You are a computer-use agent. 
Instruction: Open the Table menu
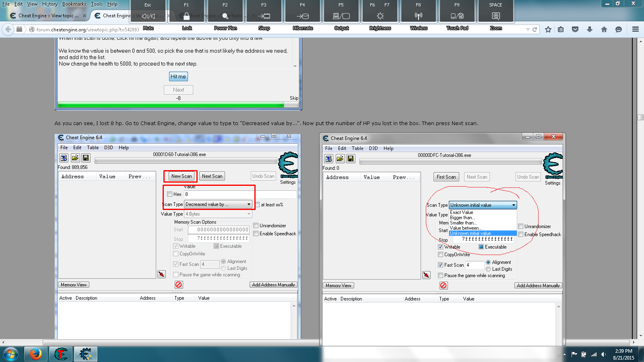93,148
